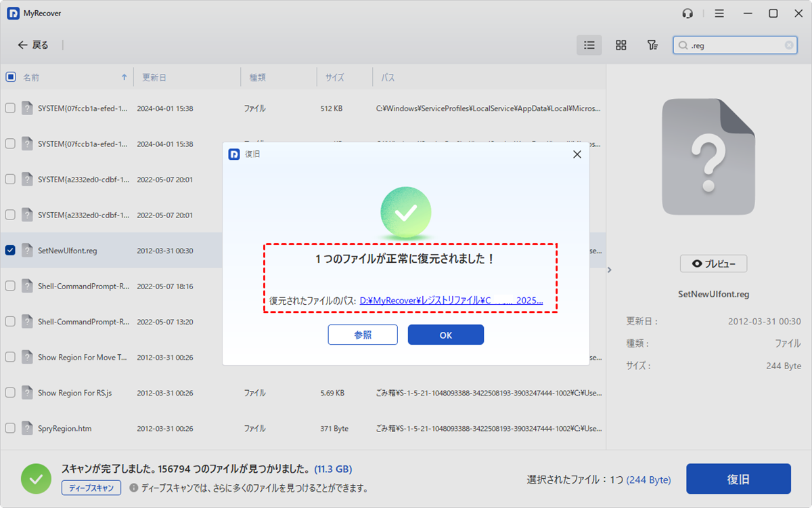The height and width of the screenshot is (508, 812).
Task: Click the 2012-03-31 00:30 date in the file list
Action: tap(165, 251)
